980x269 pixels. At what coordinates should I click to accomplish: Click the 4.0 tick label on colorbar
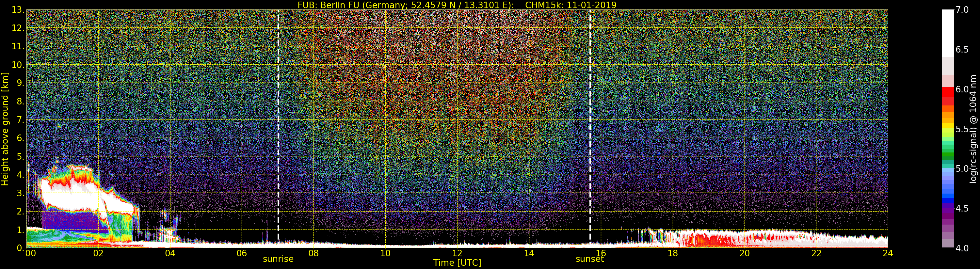pyautogui.click(x=962, y=248)
